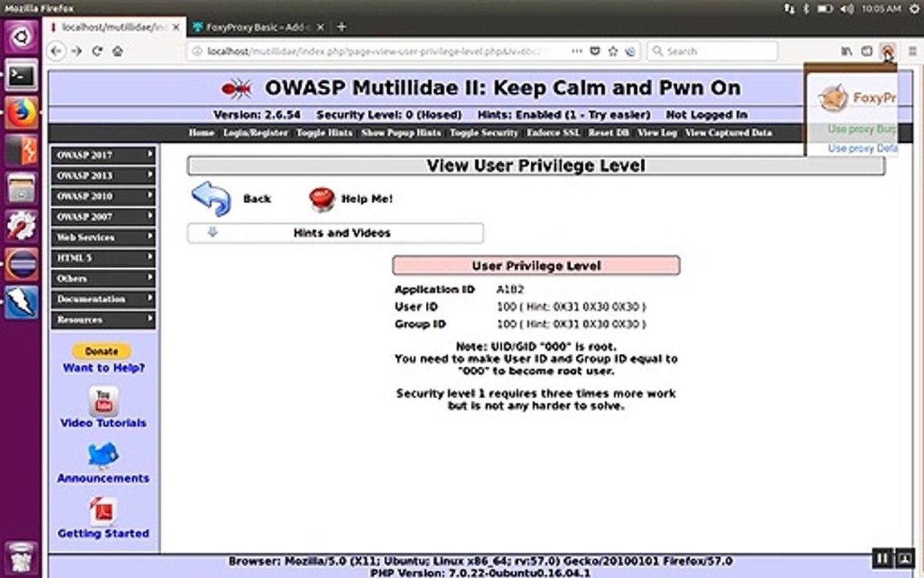Expand the OWASP 2007 menu
The width and height of the screenshot is (924, 578).
pyautogui.click(x=103, y=217)
